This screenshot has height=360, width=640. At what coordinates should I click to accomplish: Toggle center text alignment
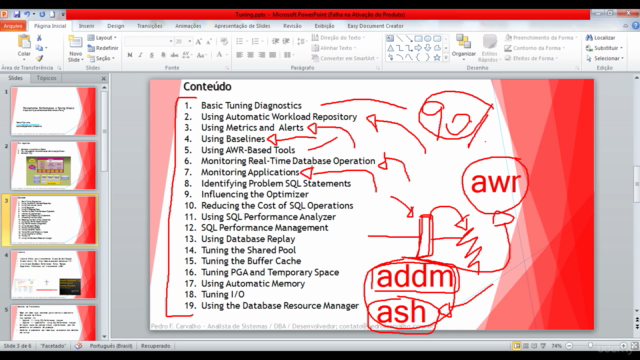tap(251, 55)
